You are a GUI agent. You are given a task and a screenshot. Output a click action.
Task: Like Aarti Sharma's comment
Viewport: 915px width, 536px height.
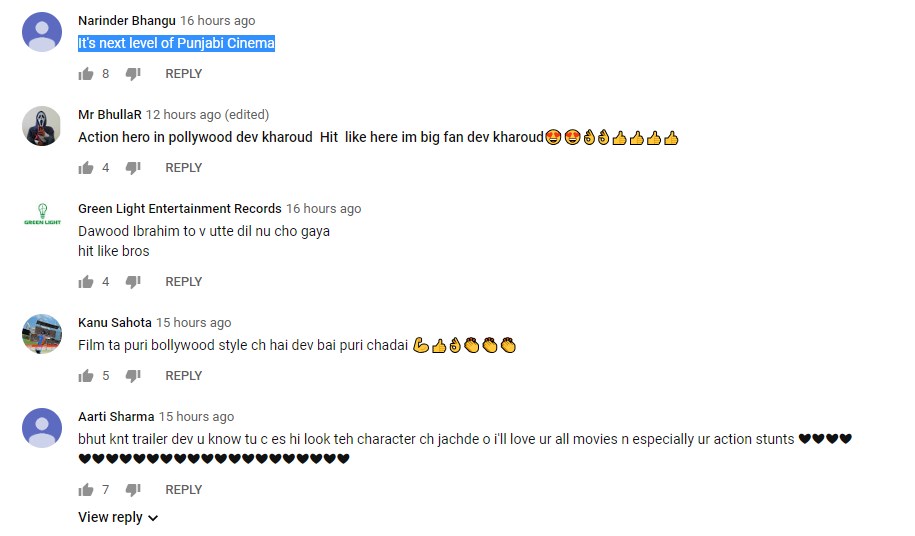[x=86, y=490]
